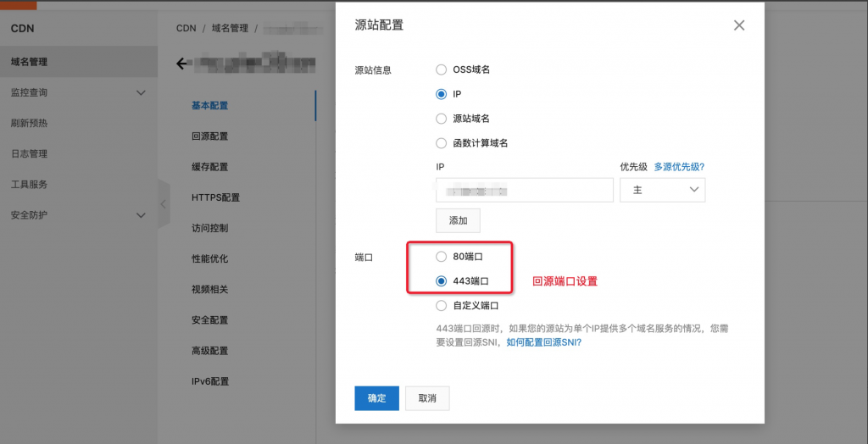Switch to the 性能优化 tab
Screen dimensions: 868x444
pos(210,258)
